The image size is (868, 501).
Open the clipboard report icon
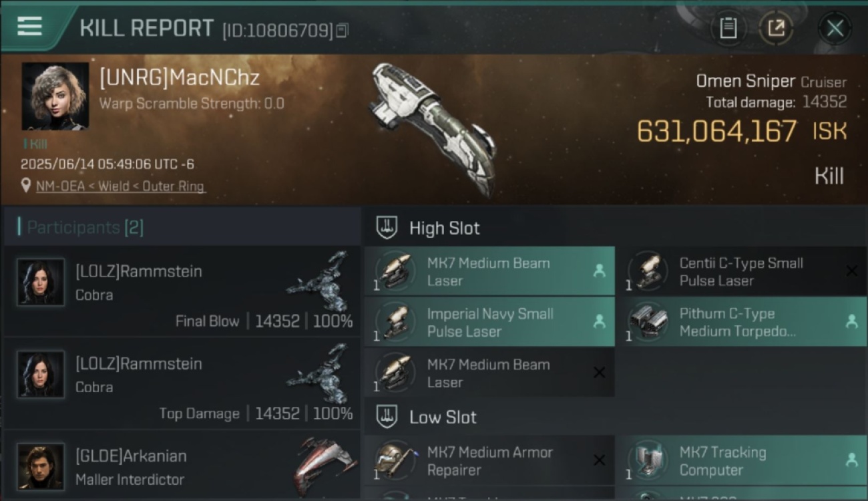point(728,28)
